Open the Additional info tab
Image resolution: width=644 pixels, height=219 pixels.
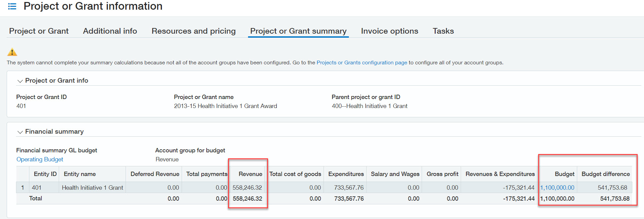pos(110,31)
